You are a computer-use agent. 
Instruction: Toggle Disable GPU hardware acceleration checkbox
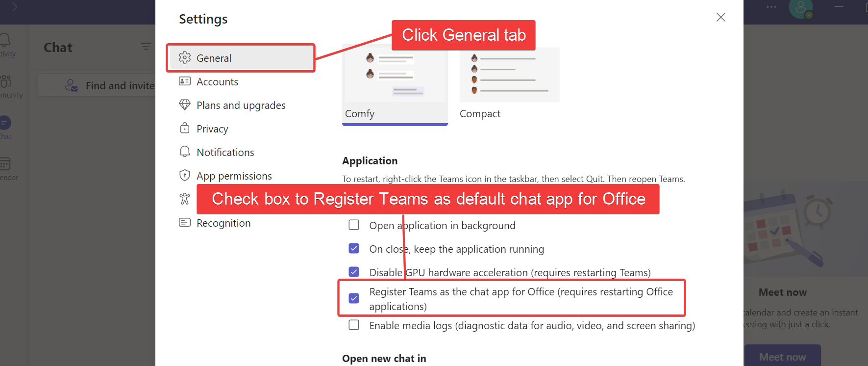click(x=354, y=272)
